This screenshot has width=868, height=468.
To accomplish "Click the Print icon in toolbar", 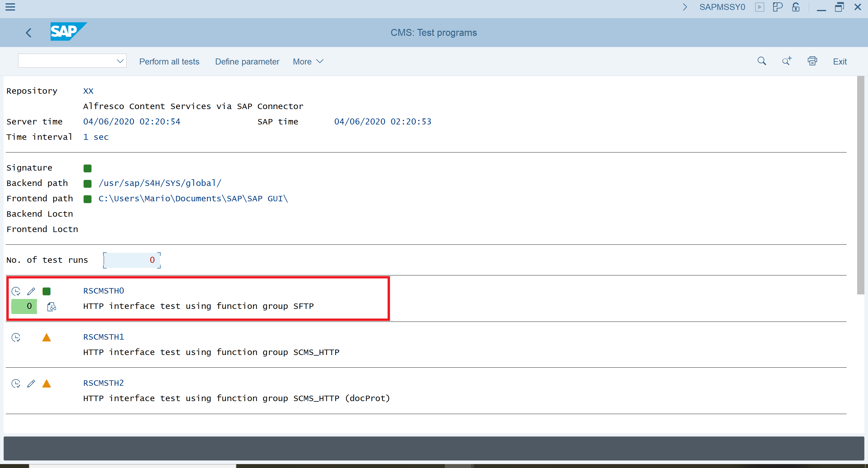I will (x=812, y=61).
